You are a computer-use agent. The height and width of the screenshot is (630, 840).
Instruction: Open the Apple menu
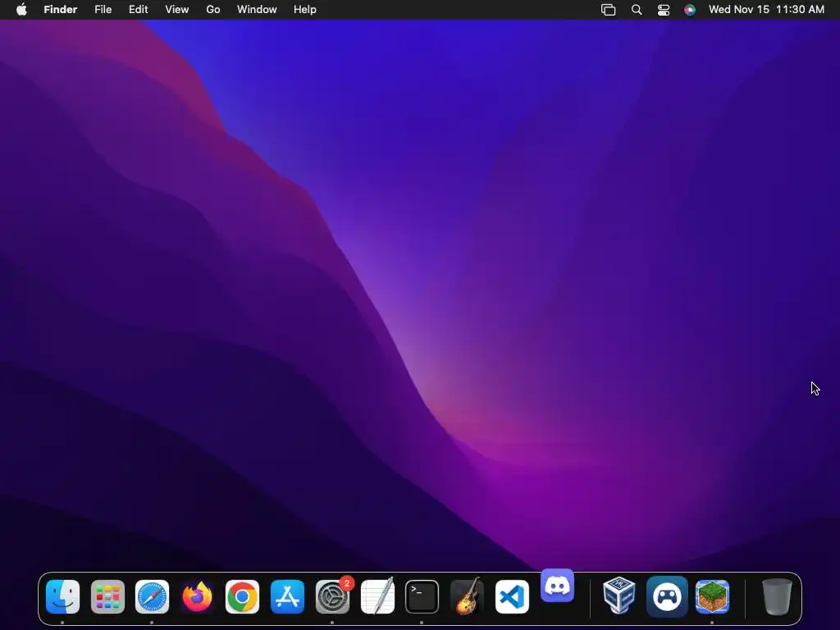(21, 10)
